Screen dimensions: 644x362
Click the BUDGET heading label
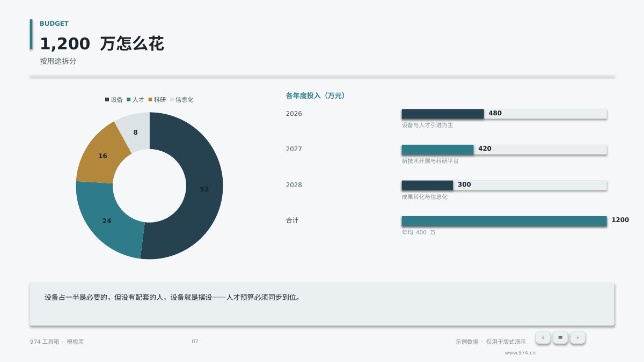(x=54, y=24)
